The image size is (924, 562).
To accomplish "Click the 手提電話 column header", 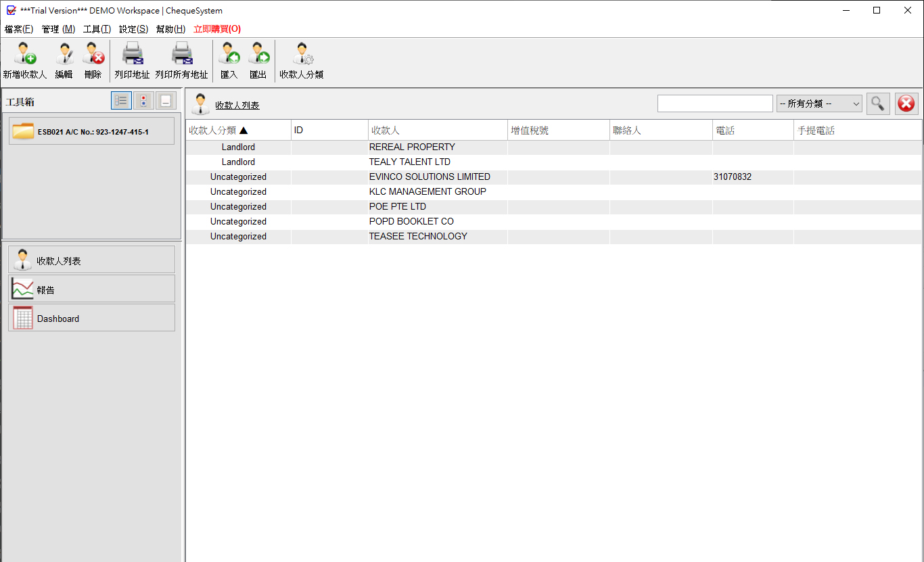I will [x=858, y=131].
